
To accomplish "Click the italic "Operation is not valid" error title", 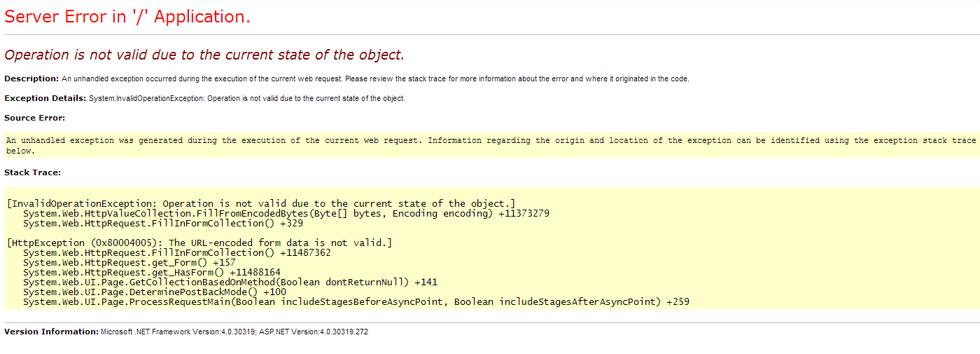I will (204, 55).
